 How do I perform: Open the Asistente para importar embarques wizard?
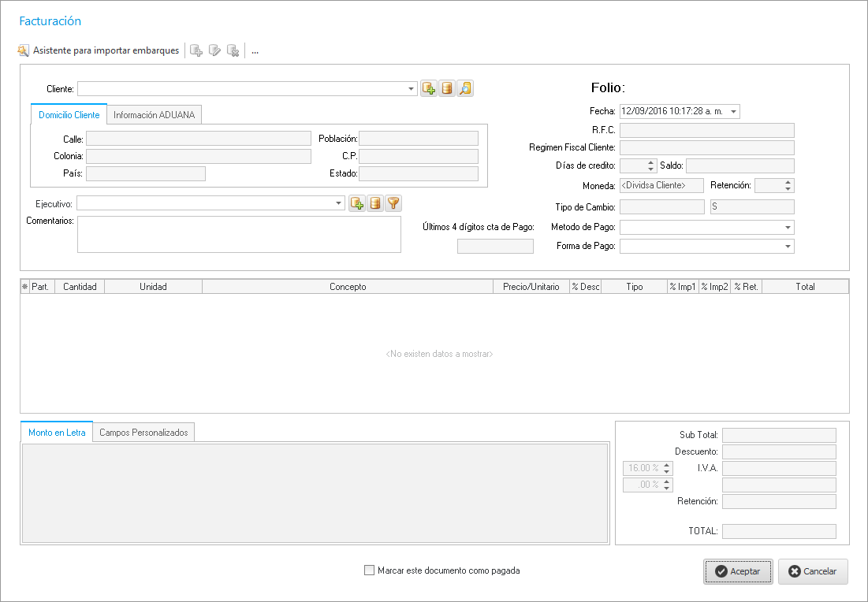(99, 51)
